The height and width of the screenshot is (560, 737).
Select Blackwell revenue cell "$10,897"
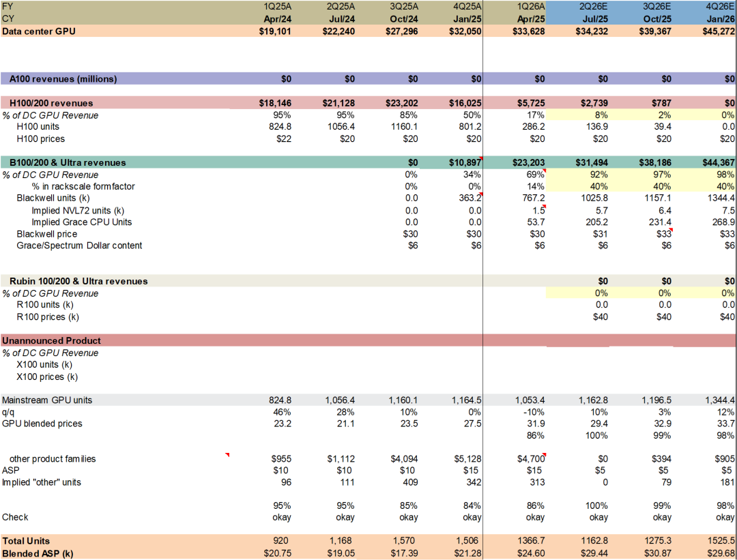(x=465, y=162)
